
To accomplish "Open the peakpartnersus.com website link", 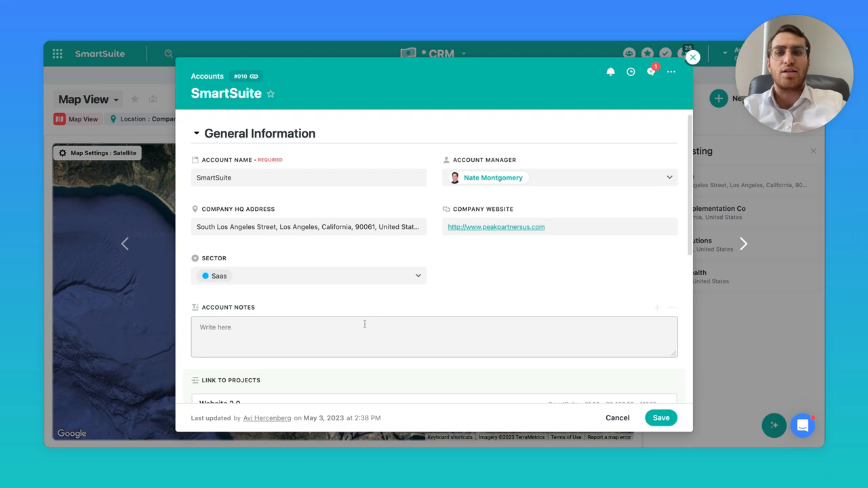I will [x=496, y=227].
